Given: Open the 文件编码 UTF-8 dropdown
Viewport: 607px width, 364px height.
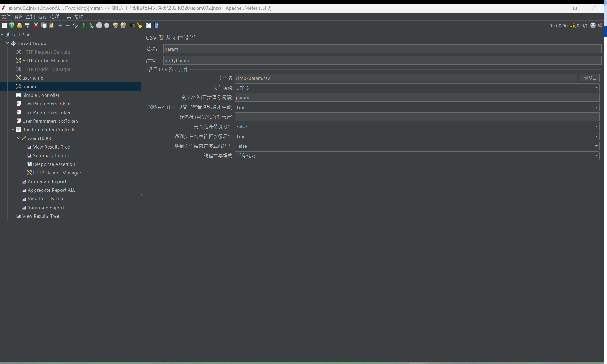Looking at the screenshot, I should (596, 88).
